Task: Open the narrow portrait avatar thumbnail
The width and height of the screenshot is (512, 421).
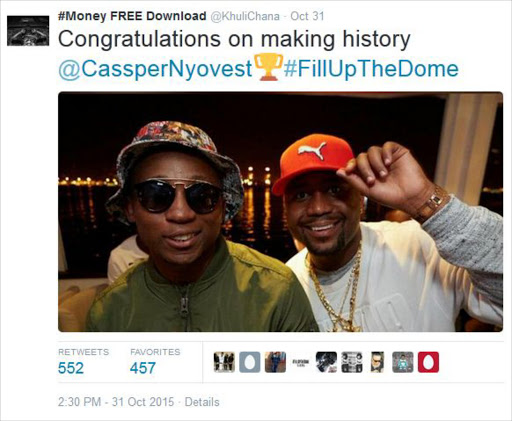Action: pos(377,362)
